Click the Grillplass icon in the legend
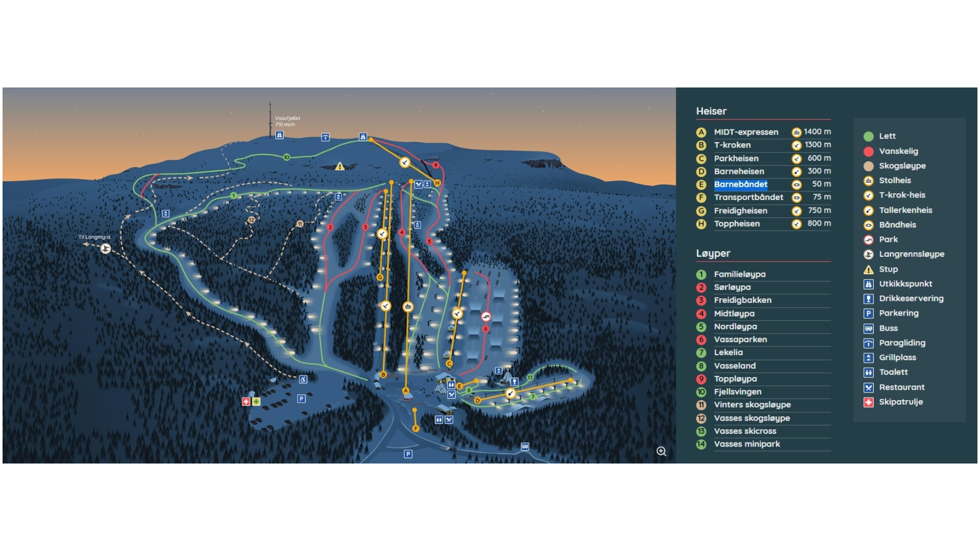 [869, 358]
